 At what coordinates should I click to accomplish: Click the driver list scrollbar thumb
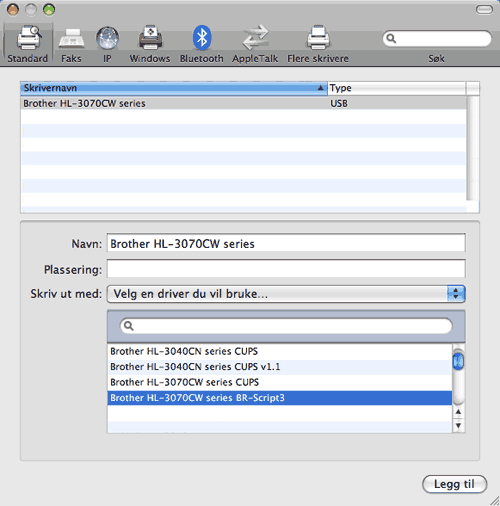tap(458, 360)
